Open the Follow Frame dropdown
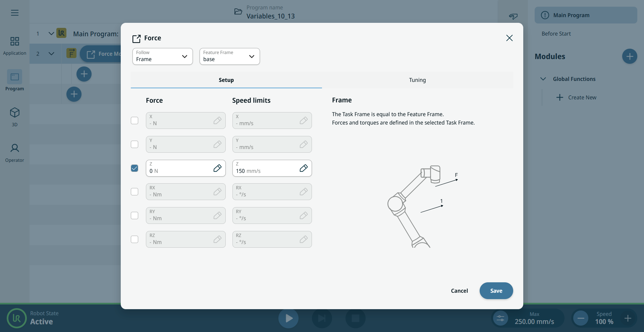 [x=163, y=56]
